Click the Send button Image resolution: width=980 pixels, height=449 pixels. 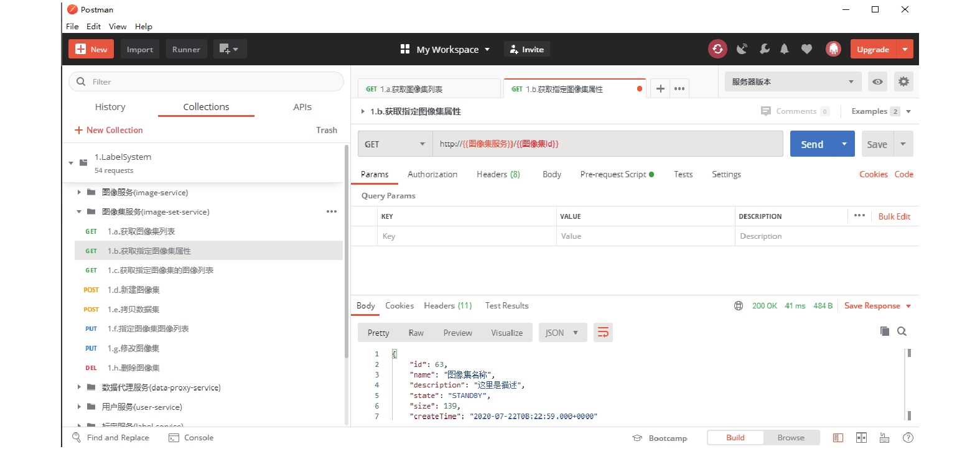812,144
